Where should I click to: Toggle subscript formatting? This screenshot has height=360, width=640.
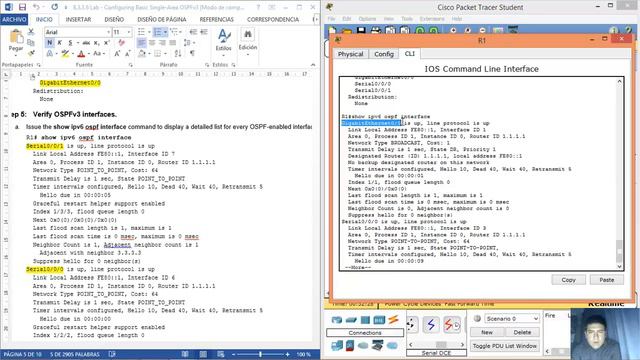pos(97,42)
